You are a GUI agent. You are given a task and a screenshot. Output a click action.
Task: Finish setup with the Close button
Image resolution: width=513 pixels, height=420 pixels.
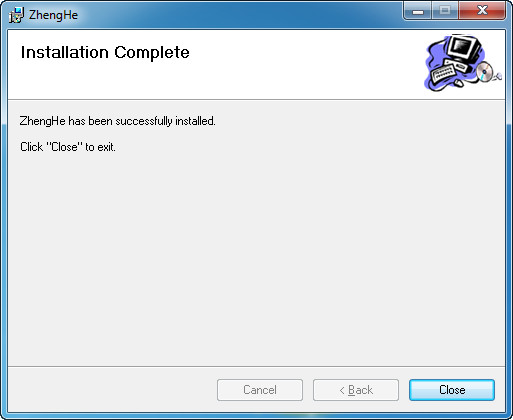click(x=452, y=390)
